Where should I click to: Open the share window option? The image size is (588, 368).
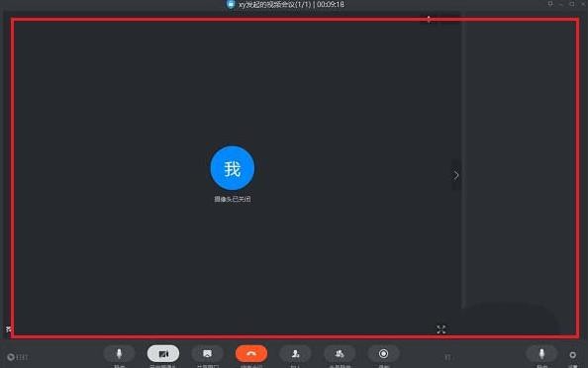click(207, 353)
